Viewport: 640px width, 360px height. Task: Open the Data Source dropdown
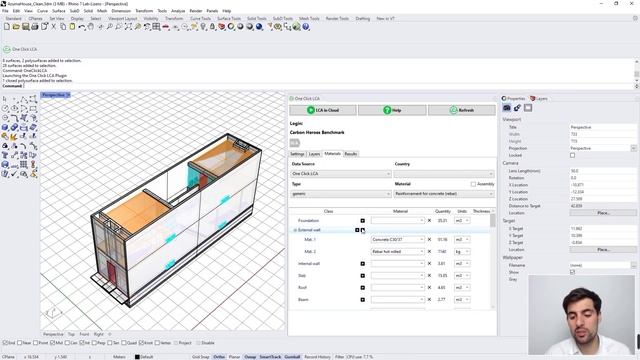click(340, 174)
